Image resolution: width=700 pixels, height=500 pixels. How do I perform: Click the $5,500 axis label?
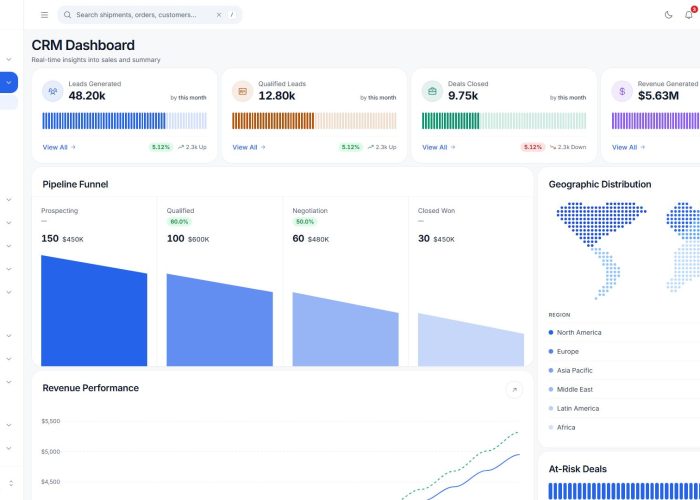coord(50,421)
